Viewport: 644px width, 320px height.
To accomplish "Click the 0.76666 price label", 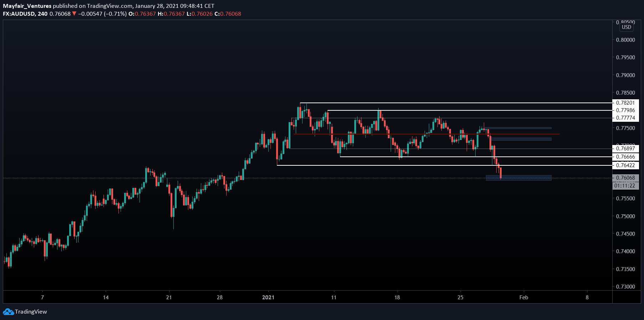I will click(625, 157).
